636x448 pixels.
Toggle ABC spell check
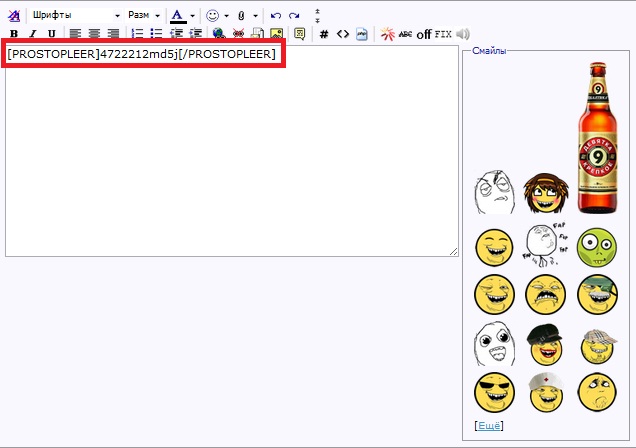(x=405, y=34)
